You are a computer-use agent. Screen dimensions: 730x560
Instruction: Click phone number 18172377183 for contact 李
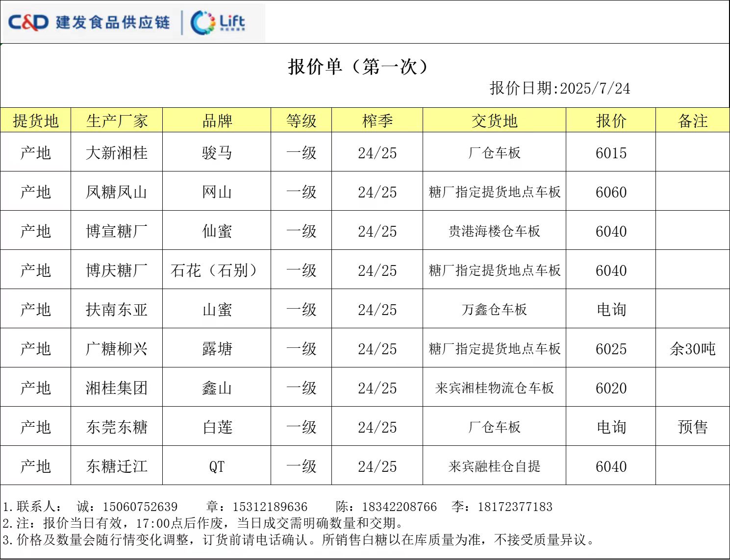tap(515, 507)
